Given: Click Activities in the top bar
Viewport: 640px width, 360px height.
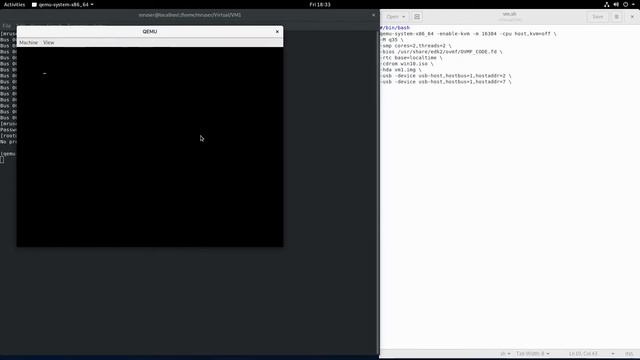Looking at the screenshot, I should point(14,4).
